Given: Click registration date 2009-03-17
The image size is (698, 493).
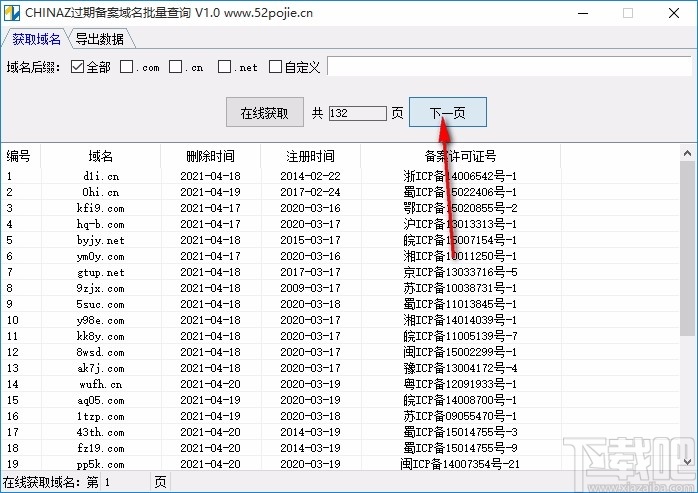Looking at the screenshot, I should (310, 288).
